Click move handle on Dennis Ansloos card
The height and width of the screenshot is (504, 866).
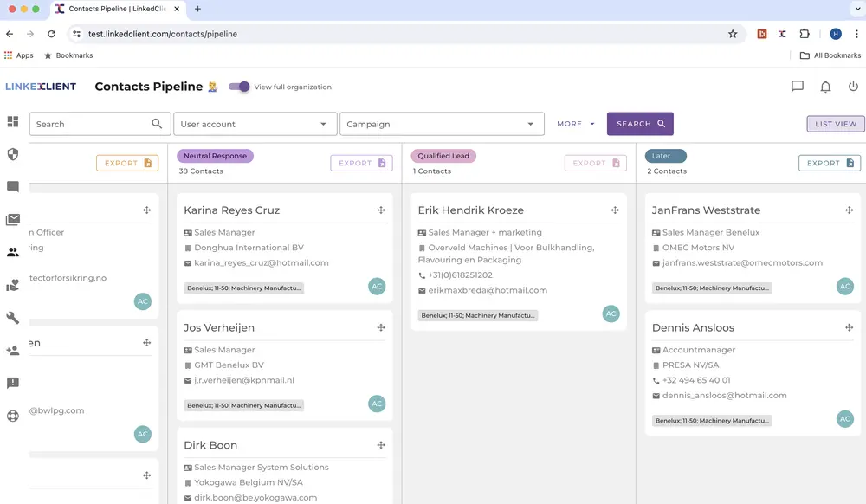pos(849,327)
